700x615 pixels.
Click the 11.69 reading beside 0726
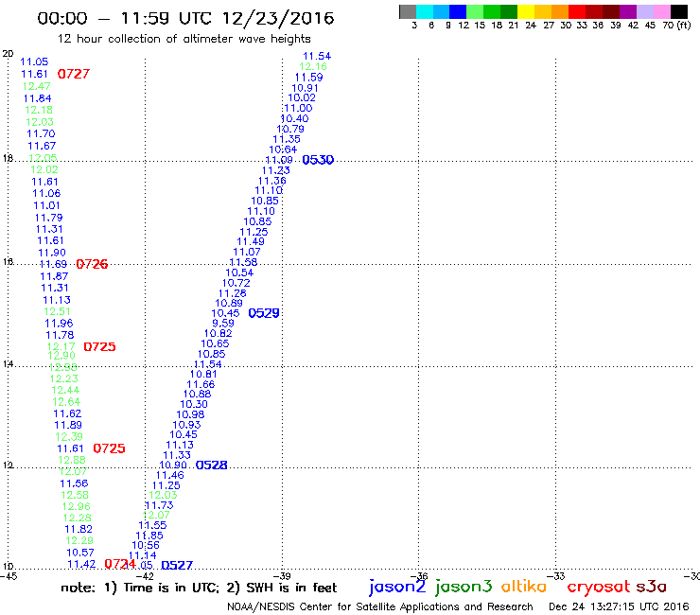pyautogui.click(x=53, y=264)
